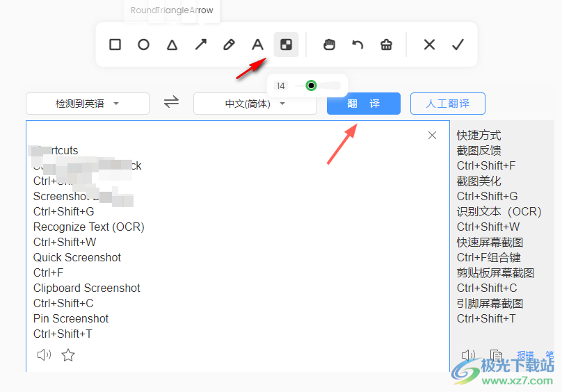
Task: Click translated line 引脚屏幕截图
Action: [490, 304]
